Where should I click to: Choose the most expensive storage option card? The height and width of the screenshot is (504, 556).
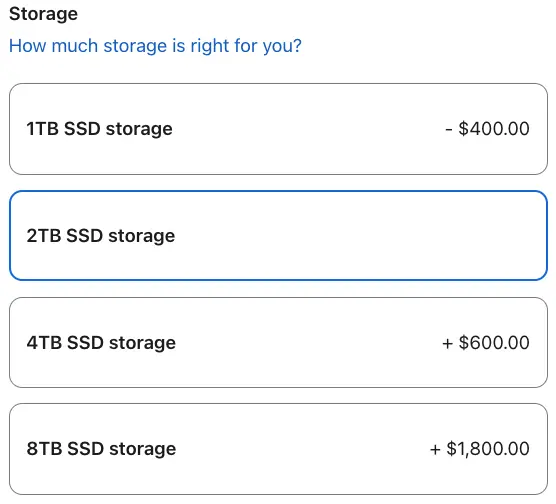coord(278,449)
